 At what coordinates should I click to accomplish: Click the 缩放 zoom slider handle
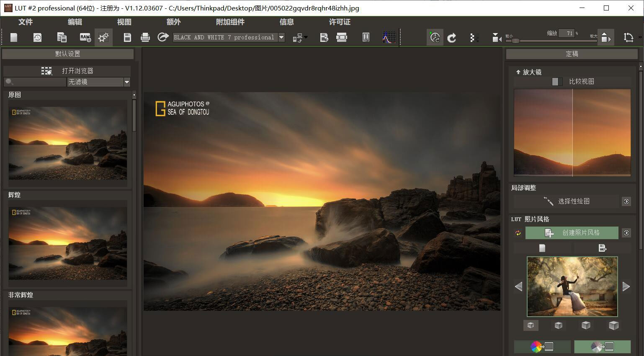click(x=515, y=41)
